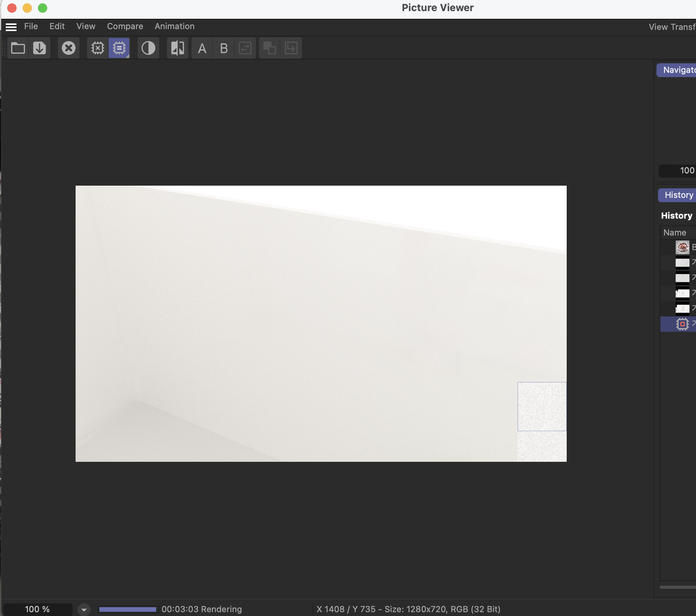Click the Open Image folder icon

(x=18, y=48)
